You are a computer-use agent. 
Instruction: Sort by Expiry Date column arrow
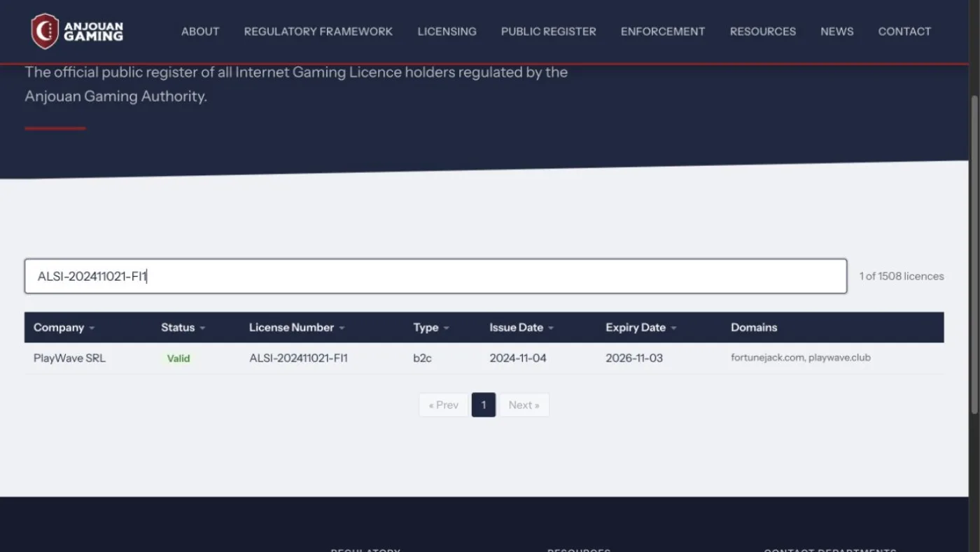pos(673,328)
